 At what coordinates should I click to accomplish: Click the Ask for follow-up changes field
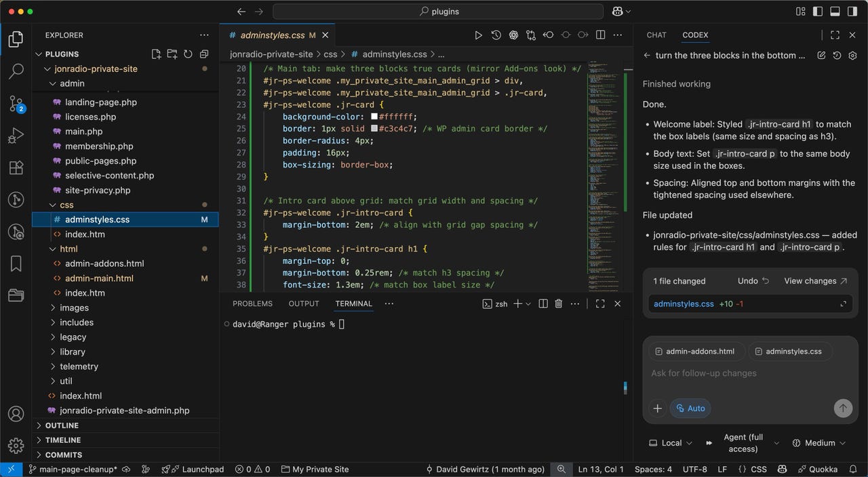tap(750, 373)
